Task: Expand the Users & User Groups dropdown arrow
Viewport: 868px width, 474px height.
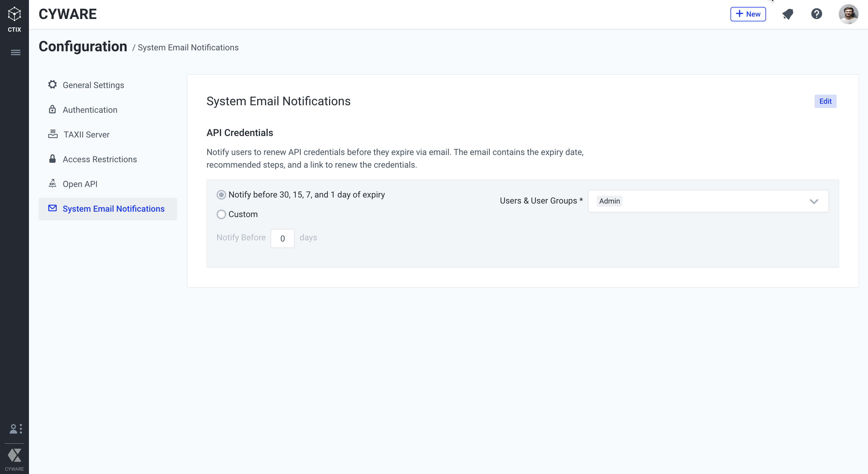Action: 814,201
